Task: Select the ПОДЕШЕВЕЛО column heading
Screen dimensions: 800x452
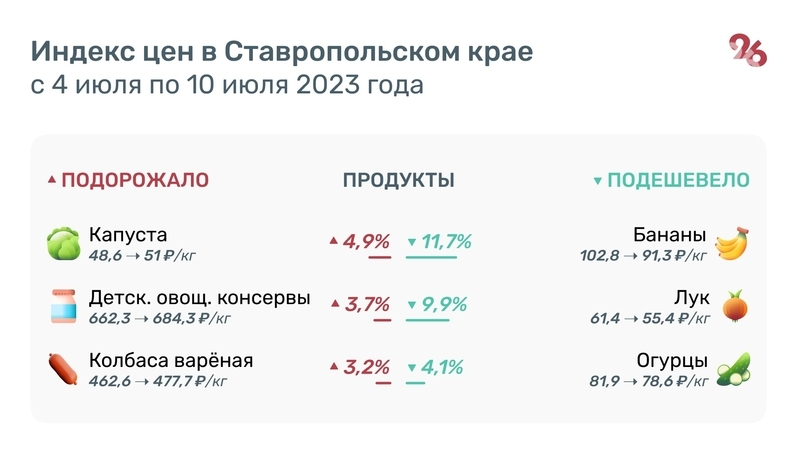Action: 679,181
